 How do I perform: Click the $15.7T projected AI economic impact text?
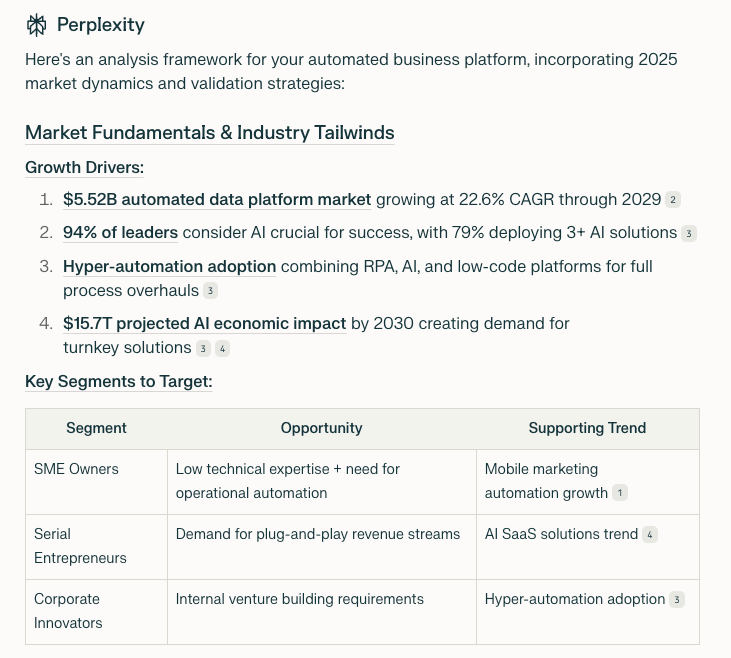204,323
